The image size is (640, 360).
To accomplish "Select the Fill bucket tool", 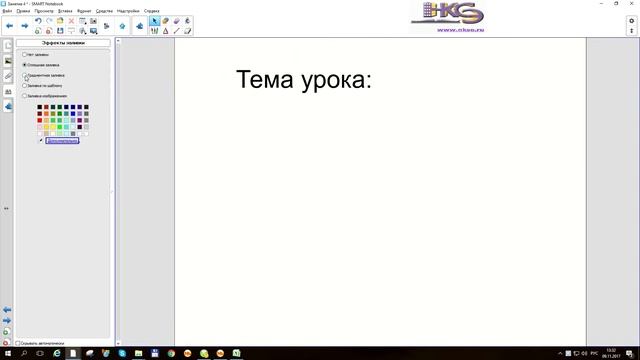I will [187, 21].
